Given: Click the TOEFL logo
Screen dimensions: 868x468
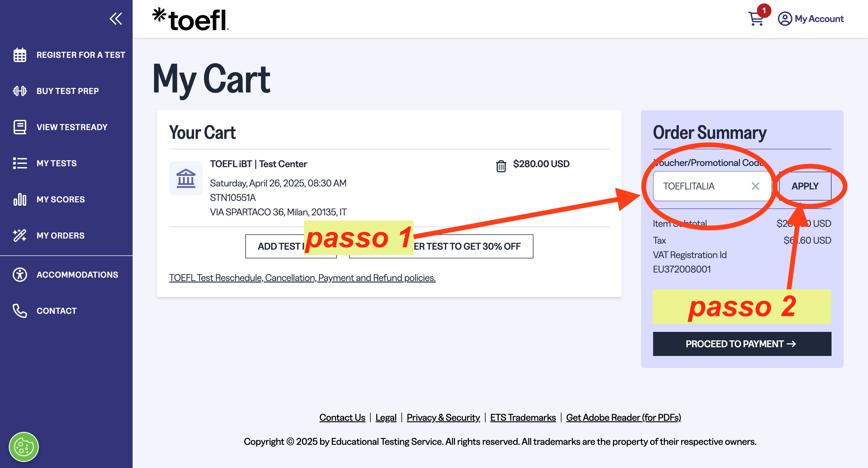Looking at the screenshot, I should 190,19.
